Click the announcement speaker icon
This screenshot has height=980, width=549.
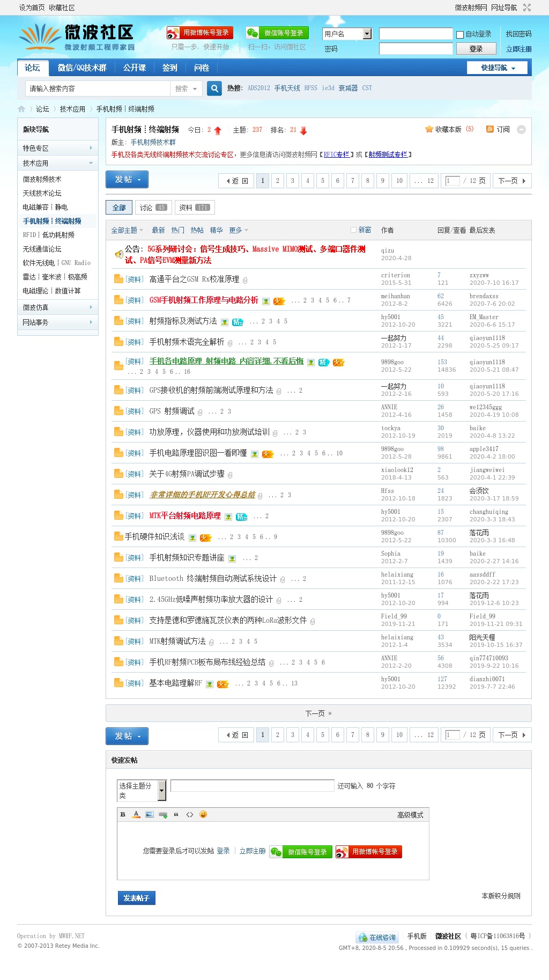tap(119, 254)
